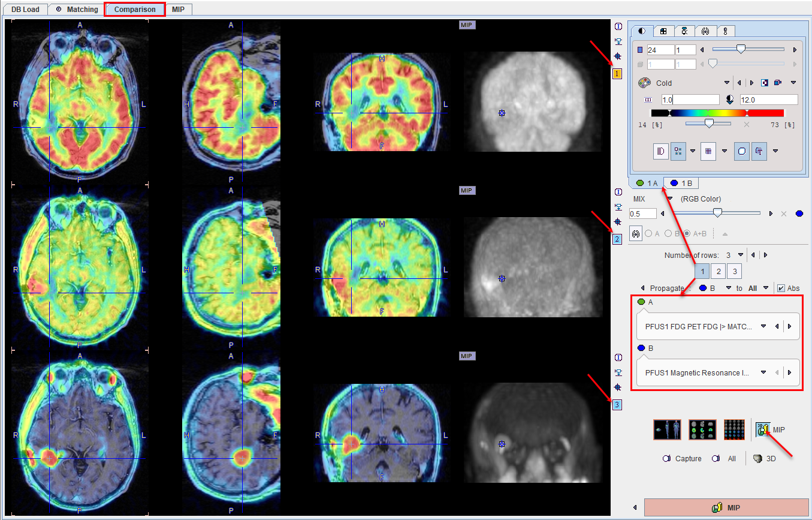812x520 pixels.
Task: Toggle the Abs checkbox
Action: click(x=781, y=288)
